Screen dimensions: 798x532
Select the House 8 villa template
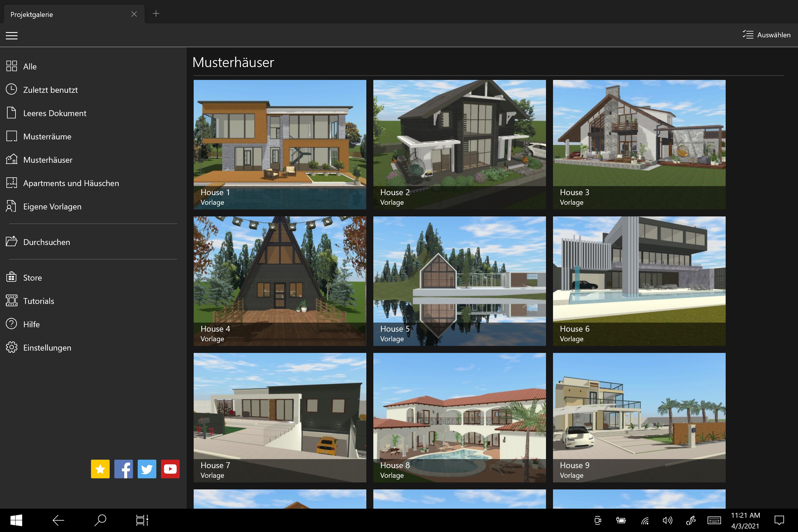tap(459, 417)
